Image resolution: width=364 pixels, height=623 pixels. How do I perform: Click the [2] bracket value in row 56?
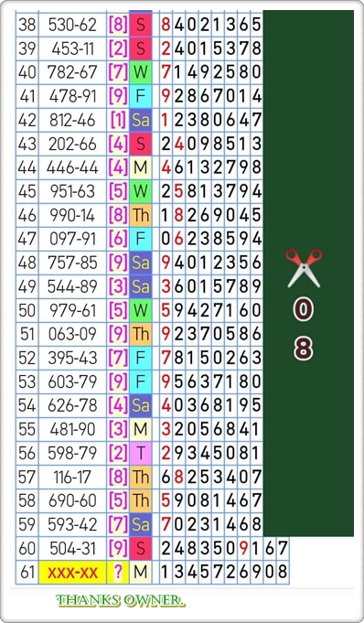pos(118,454)
